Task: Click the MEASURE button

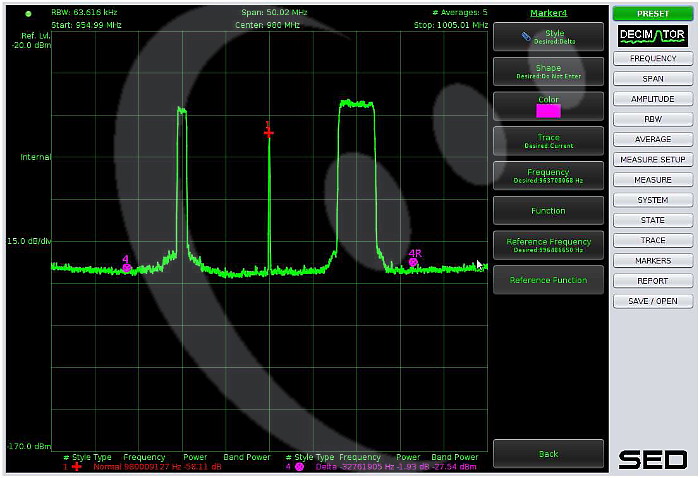Action: click(652, 180)
